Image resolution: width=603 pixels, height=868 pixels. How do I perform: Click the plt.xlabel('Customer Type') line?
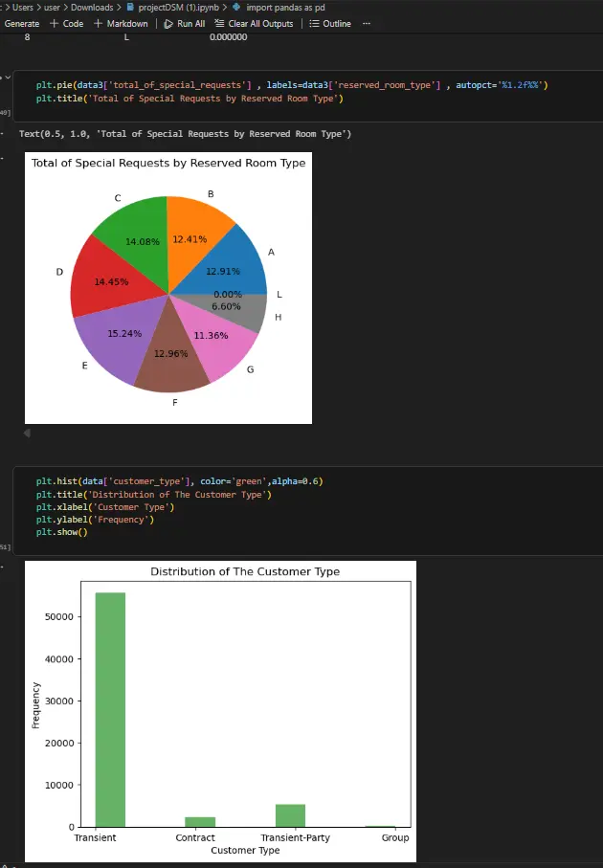105,507
